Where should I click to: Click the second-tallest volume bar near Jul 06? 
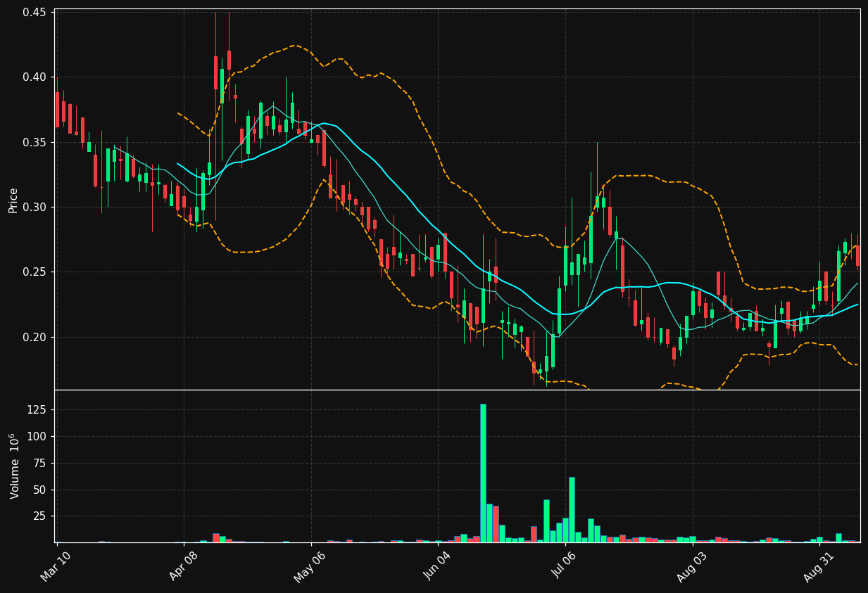click(x=572, y=510)
